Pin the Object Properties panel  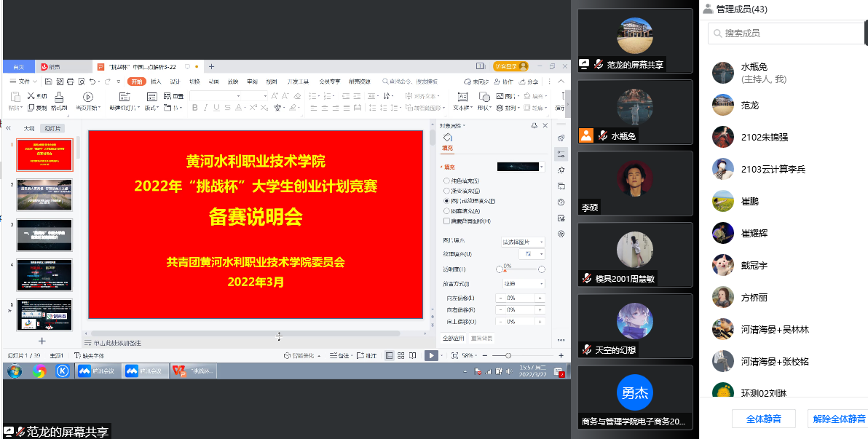[534, 125]
